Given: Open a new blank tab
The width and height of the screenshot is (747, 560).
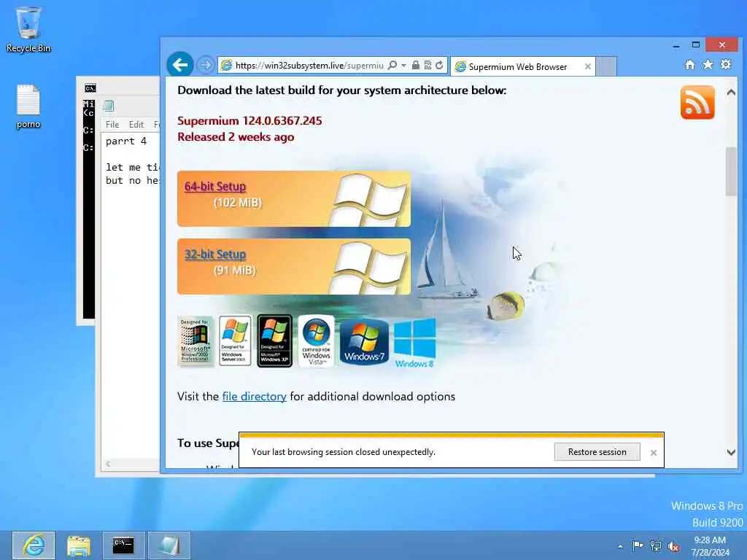Looking at the screenshot, I should point(606,66).
